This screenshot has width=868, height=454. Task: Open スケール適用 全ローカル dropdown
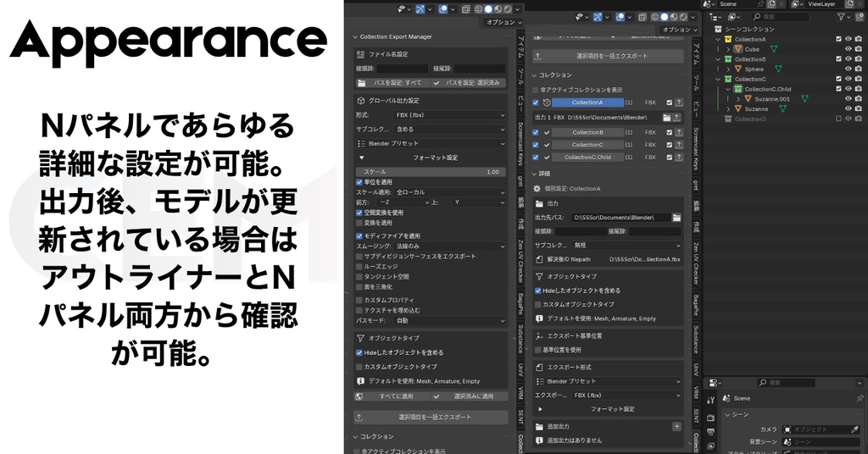(x=450, y=192)
